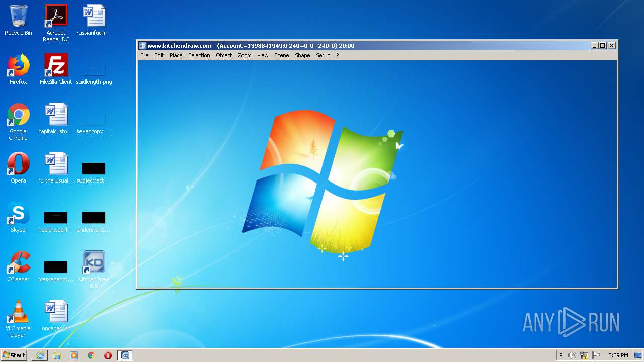Screen dimensions: 644x362
Task: Select the Acrobat Reader DC shortcut
Action: click(56, 23)
